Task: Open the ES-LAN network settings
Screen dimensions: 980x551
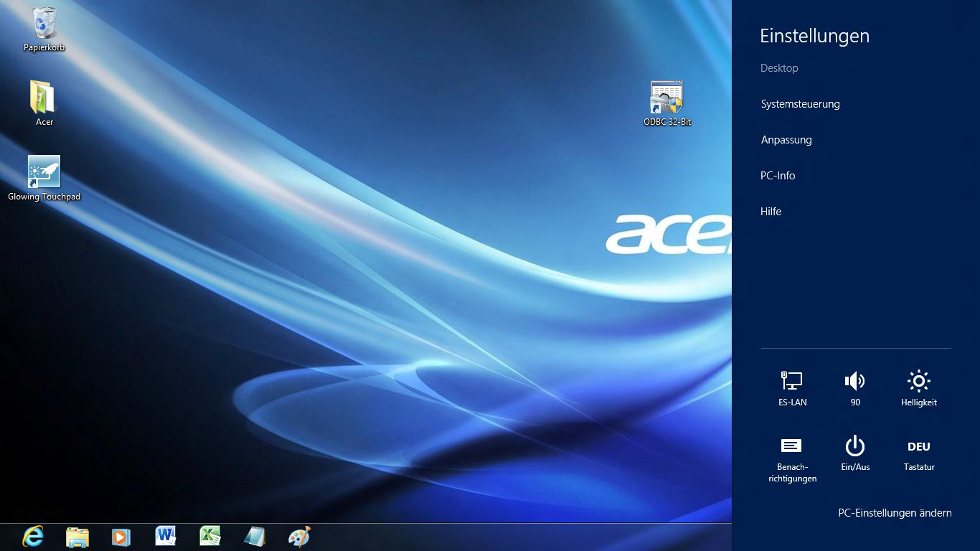Action: pos(792,389)
